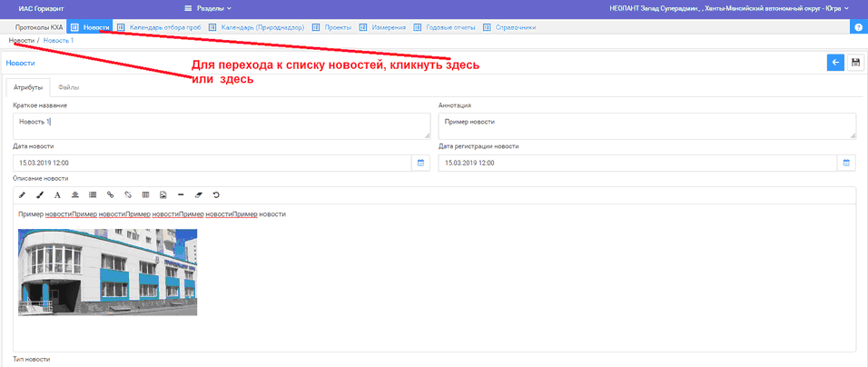Open the Протоколы КХА tab

point(39,27)
